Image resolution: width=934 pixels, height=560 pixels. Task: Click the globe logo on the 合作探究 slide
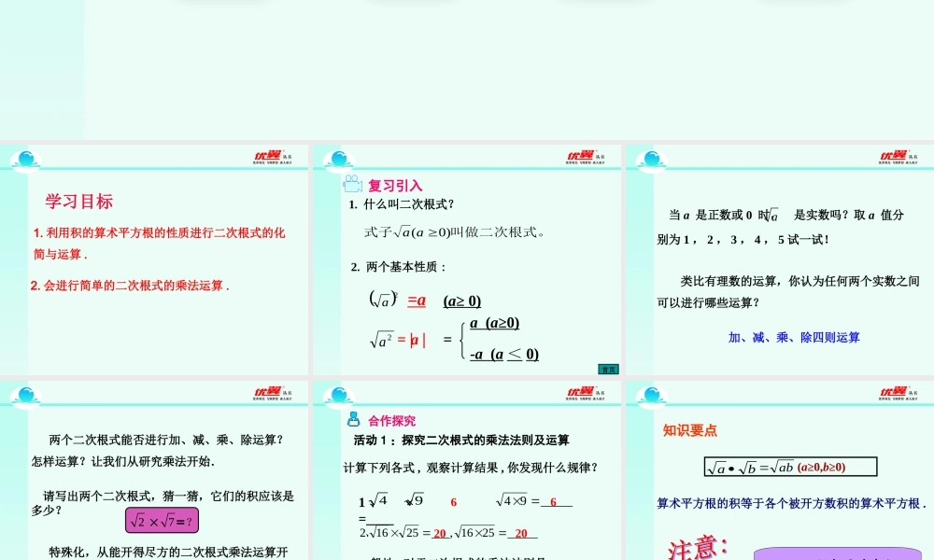[x=336, y=392]
